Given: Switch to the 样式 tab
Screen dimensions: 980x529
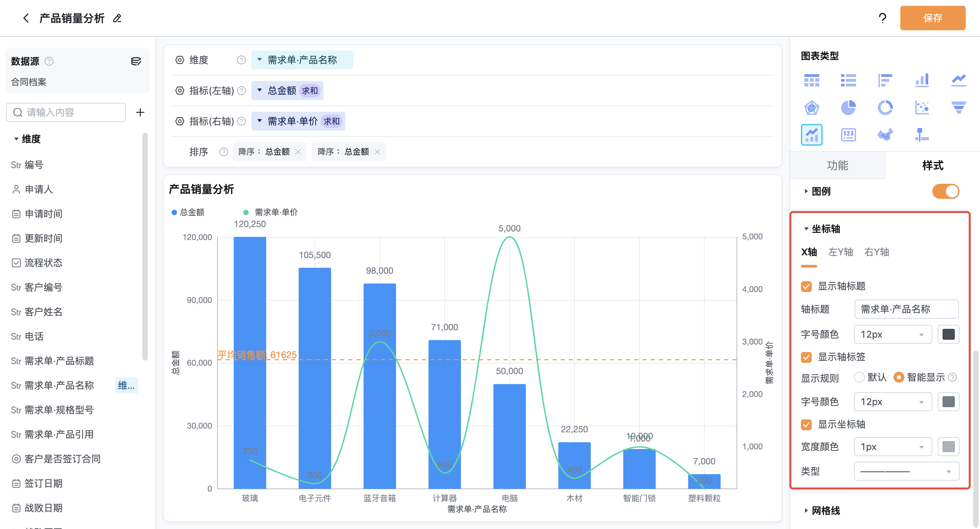Looking at the screenshot, I should click(x=932, y=165).
